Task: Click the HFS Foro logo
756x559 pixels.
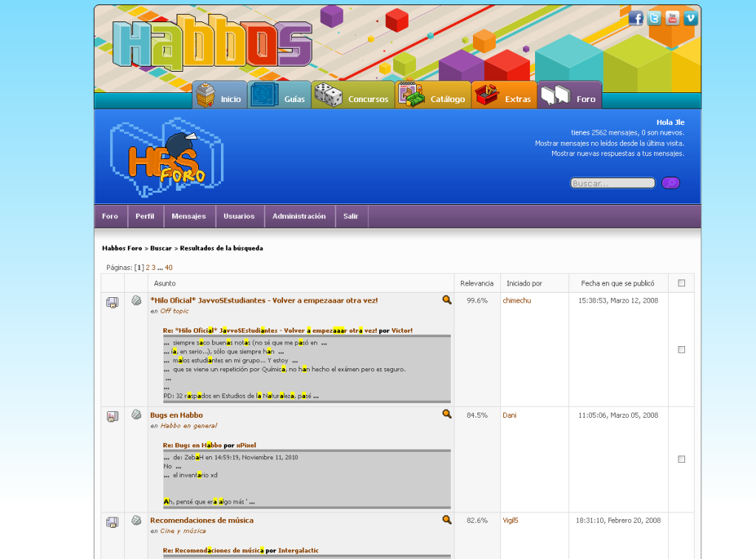Action: [x=167, y=157]
